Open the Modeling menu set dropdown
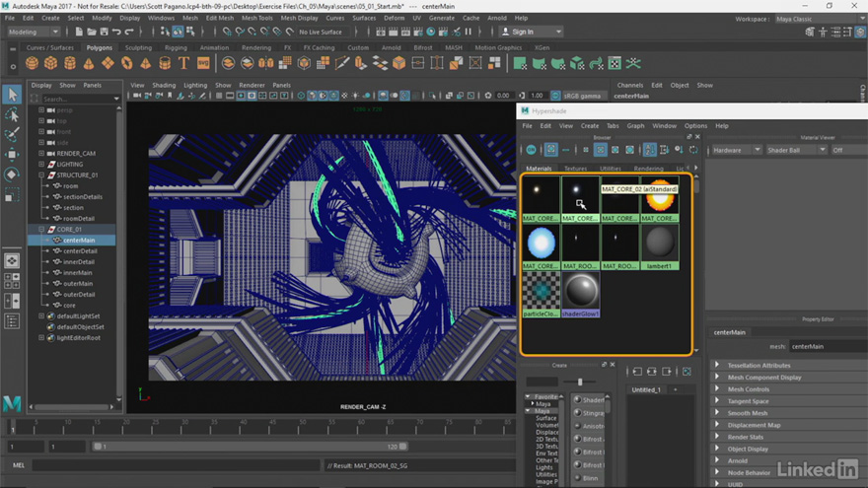 [34, 32]
